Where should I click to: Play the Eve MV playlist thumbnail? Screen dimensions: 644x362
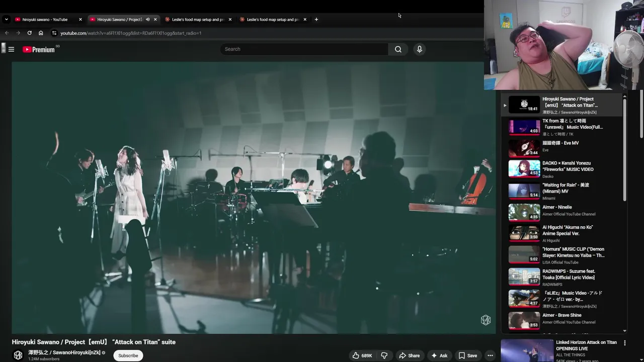point(524,148)
